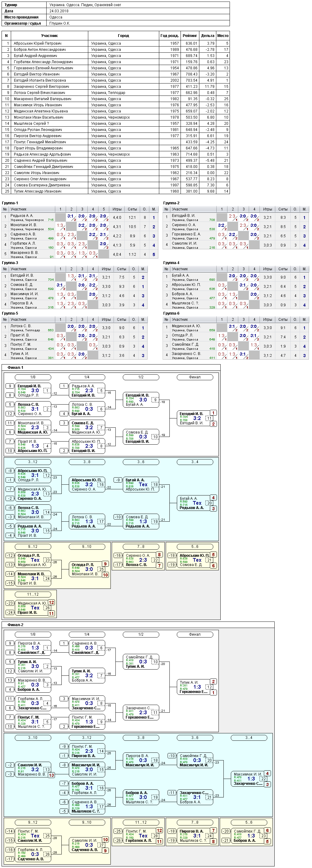Click "Лотоха С. В." in Группа-5 table
The height and width of the screenshot is (868, 312).
(21, 326)
